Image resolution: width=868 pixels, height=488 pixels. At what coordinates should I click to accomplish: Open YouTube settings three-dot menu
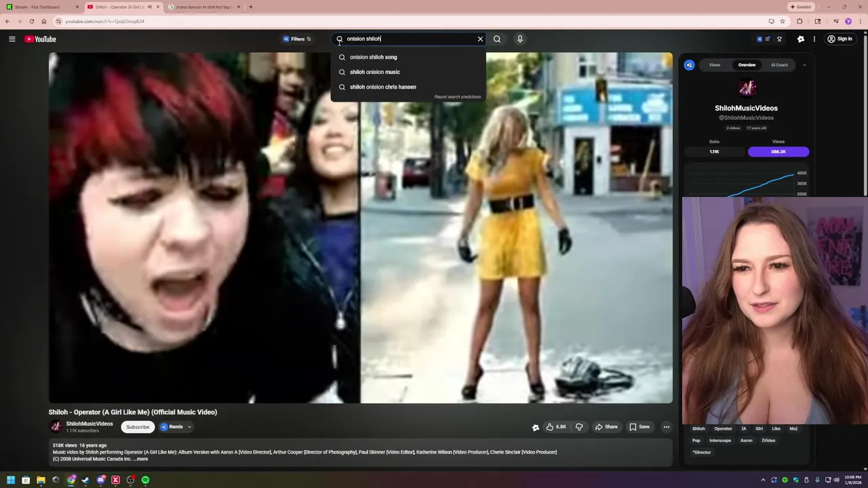click(x=814, y=39)
